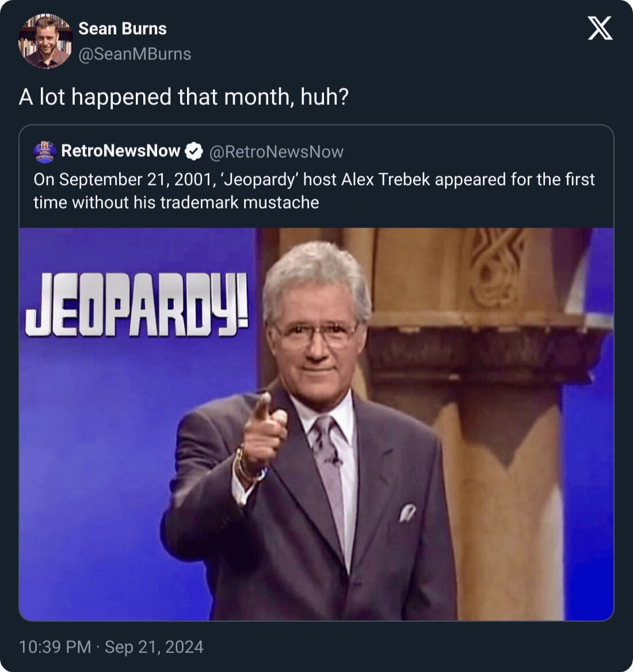Image resolution: width=633 pixels, height=672 pixels.
Task: Click the "A lot happened that month" text
Action: (x=184, y=97)
